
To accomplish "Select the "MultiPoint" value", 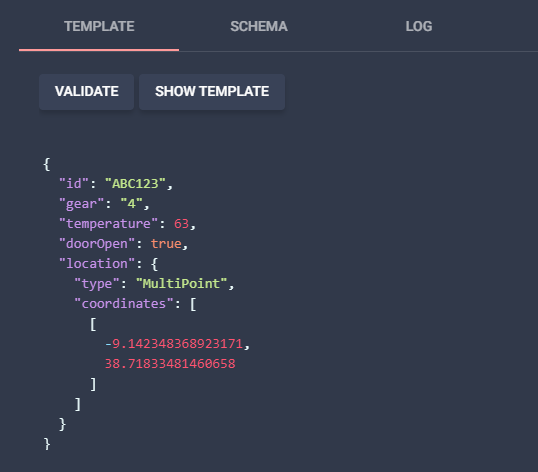I will click(x=181, y=284).
